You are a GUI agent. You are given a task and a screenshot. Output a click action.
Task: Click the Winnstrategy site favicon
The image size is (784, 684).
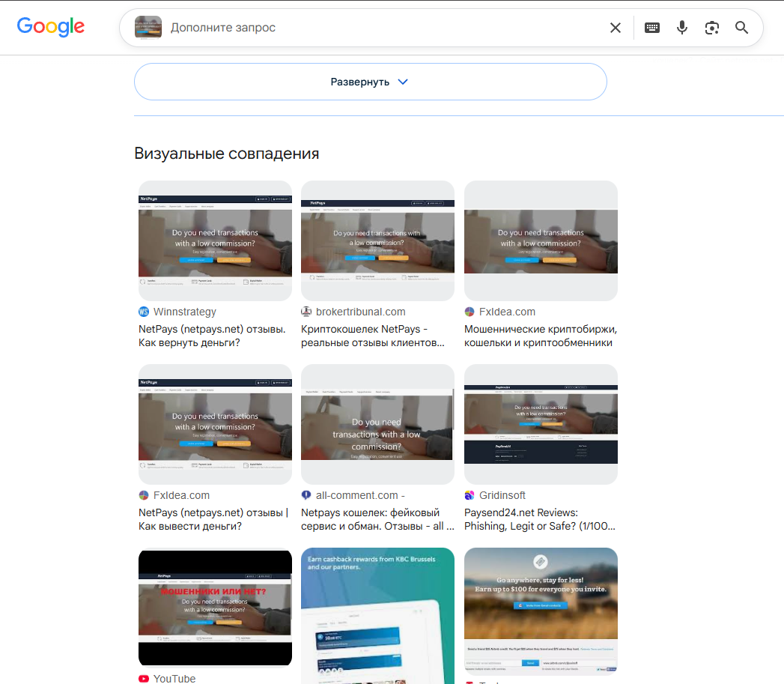coord(144,312)
